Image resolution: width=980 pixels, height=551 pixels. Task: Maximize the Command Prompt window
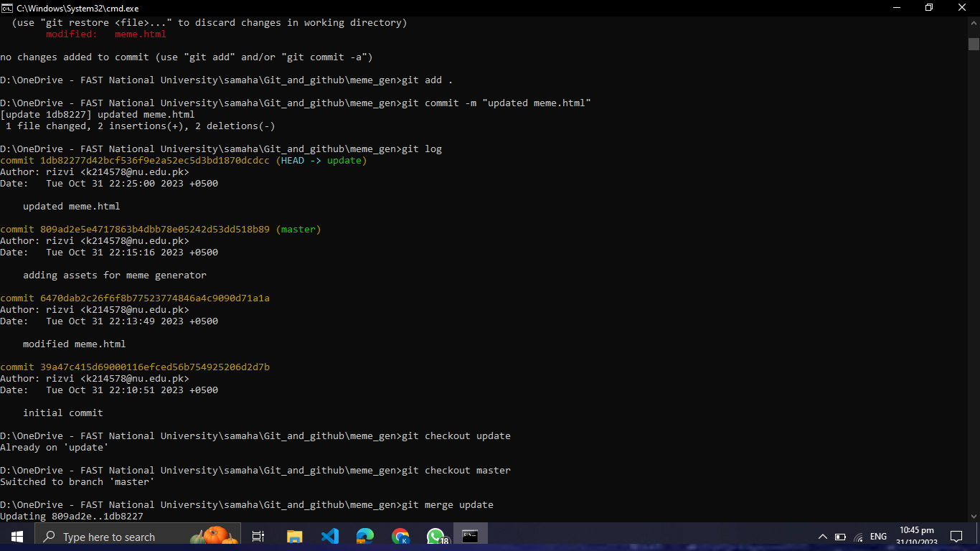click(x=928, y=8)
